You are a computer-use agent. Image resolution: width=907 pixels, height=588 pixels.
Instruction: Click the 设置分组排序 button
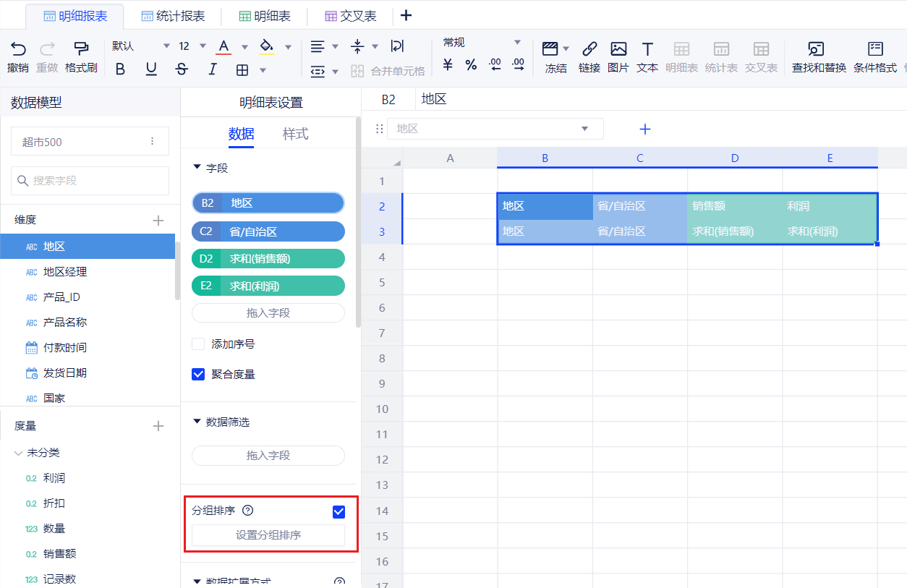pyautogui.click(x=268, y=535)
